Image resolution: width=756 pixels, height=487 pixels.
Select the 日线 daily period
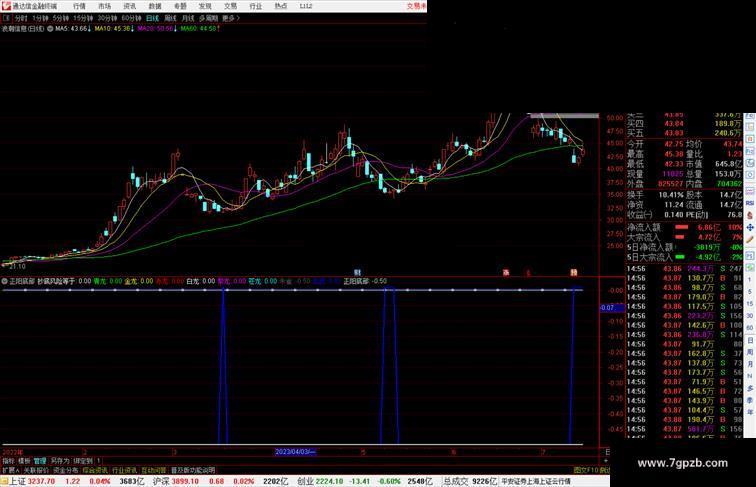pos(152,18)
